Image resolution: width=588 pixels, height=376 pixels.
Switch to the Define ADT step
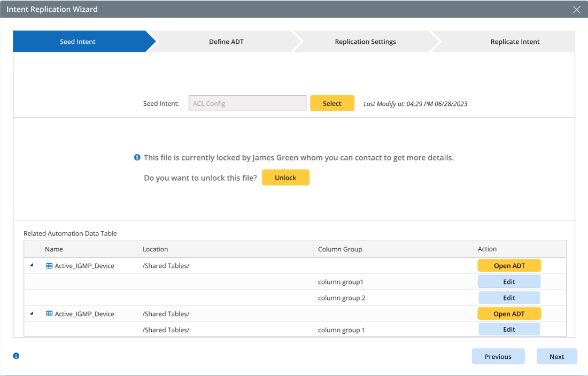point(226,42)
